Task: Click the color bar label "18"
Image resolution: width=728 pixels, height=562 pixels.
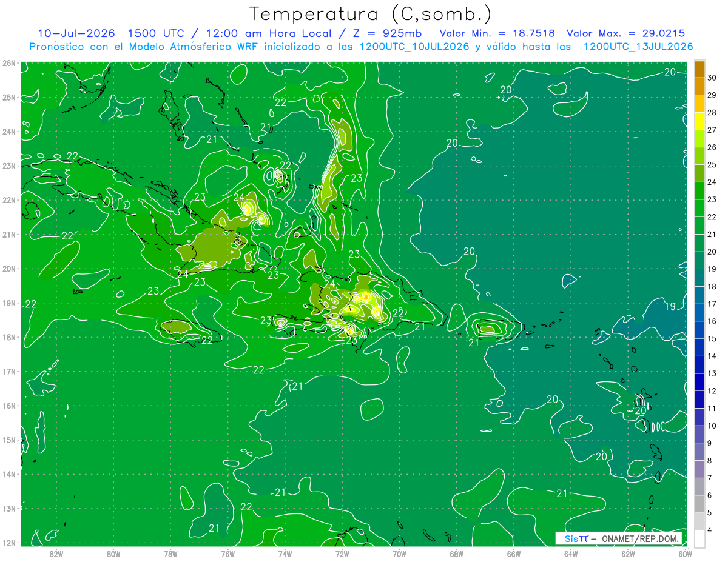Action: coord(712,287)
